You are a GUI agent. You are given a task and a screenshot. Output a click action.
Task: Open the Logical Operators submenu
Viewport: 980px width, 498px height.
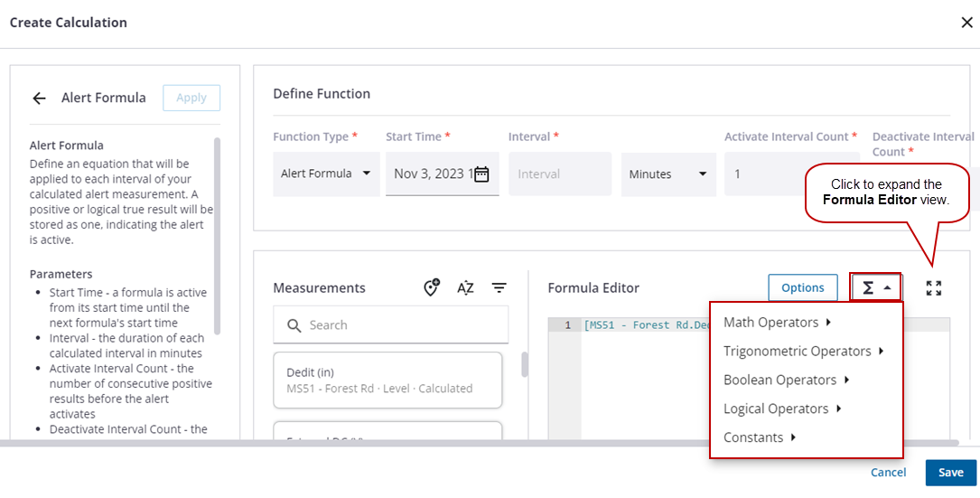782,409
